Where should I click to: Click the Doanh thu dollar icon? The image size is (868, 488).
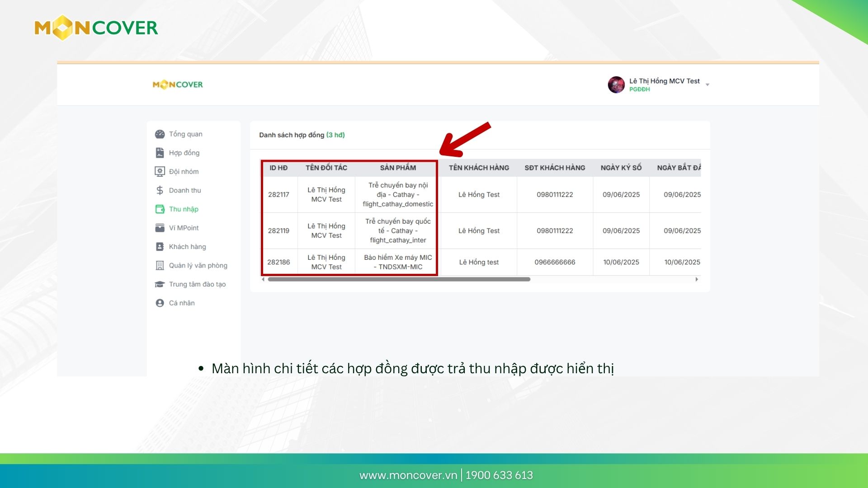point(160,190)
